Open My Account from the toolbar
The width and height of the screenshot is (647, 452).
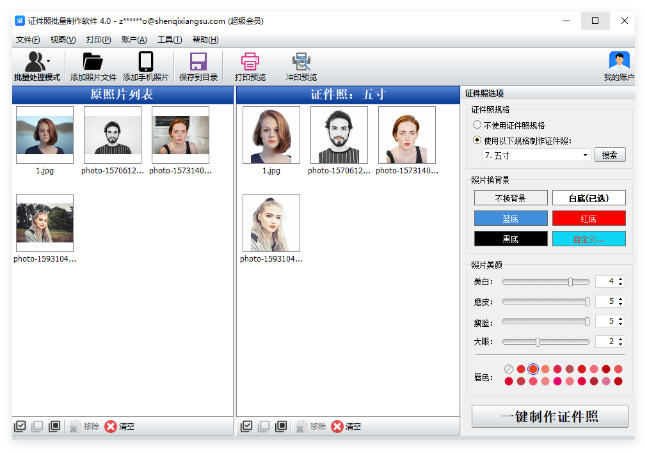[x=619, y=66]
